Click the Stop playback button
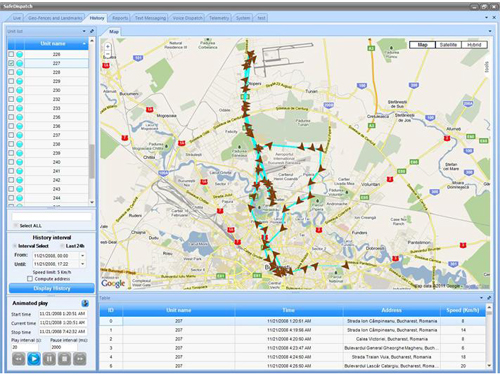 65,359
